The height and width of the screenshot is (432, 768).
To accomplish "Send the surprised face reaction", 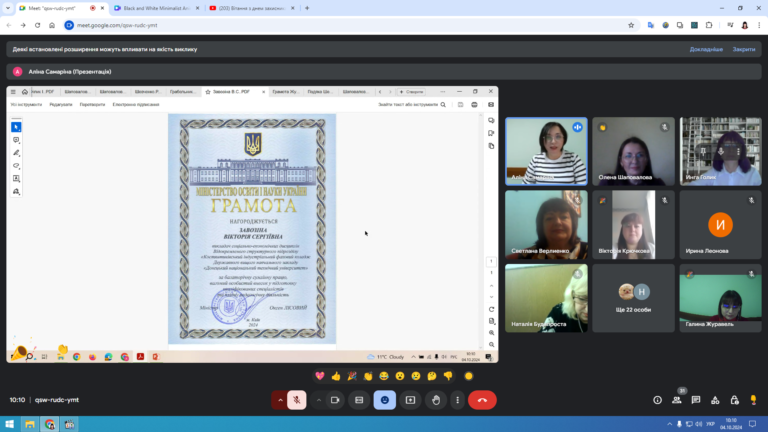I will coord(400,376).
